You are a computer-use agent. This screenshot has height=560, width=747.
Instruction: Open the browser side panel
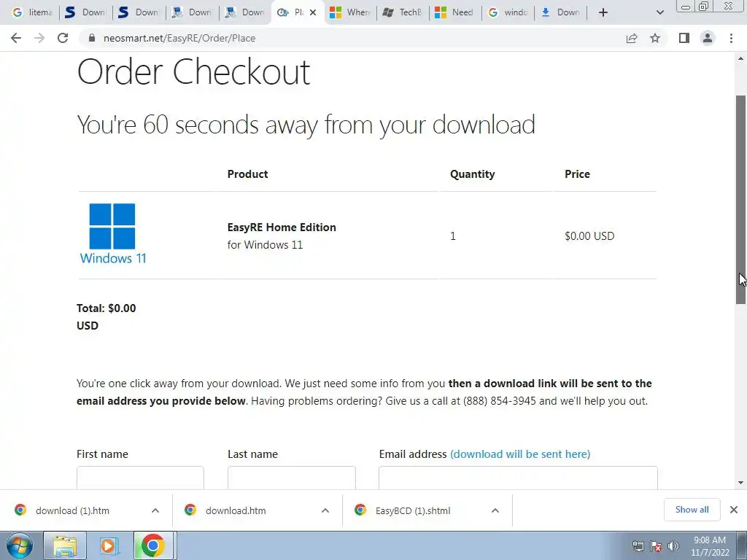(684, 38)
